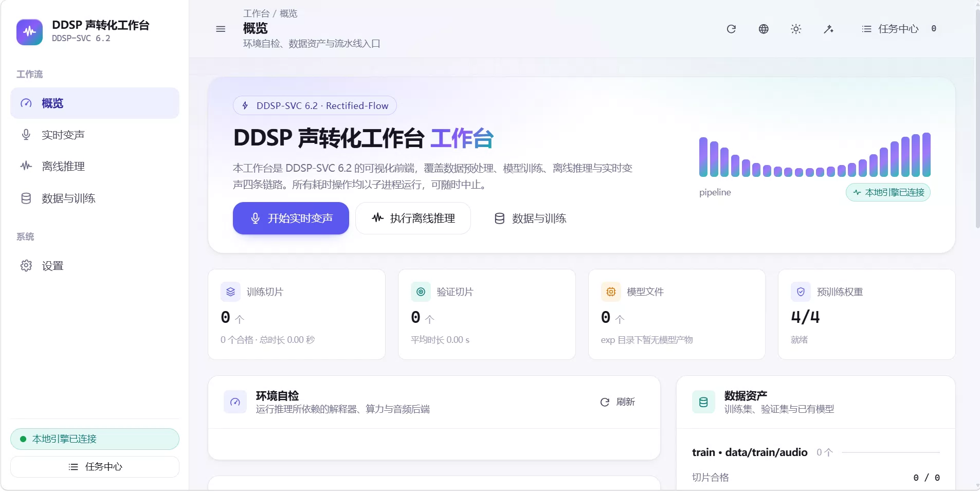
Task: Open 实时变声 sidebar item
Action: (95, 135)
